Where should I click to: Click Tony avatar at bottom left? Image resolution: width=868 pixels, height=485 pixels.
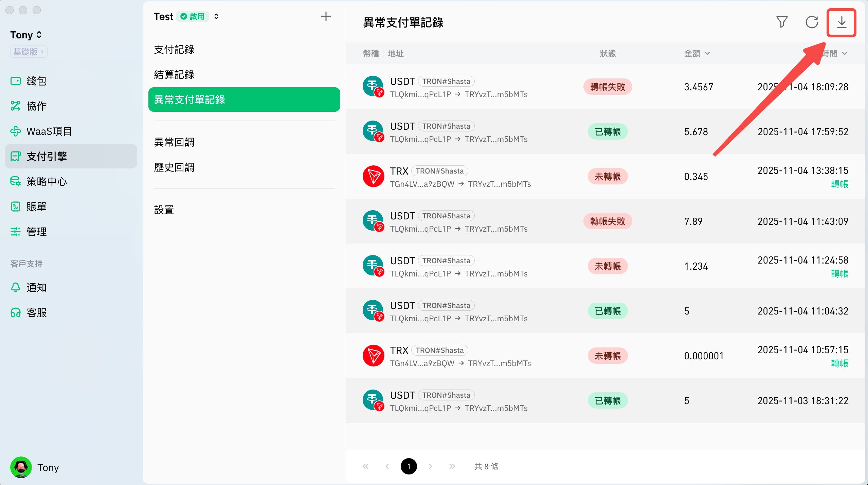pos(21,467)
